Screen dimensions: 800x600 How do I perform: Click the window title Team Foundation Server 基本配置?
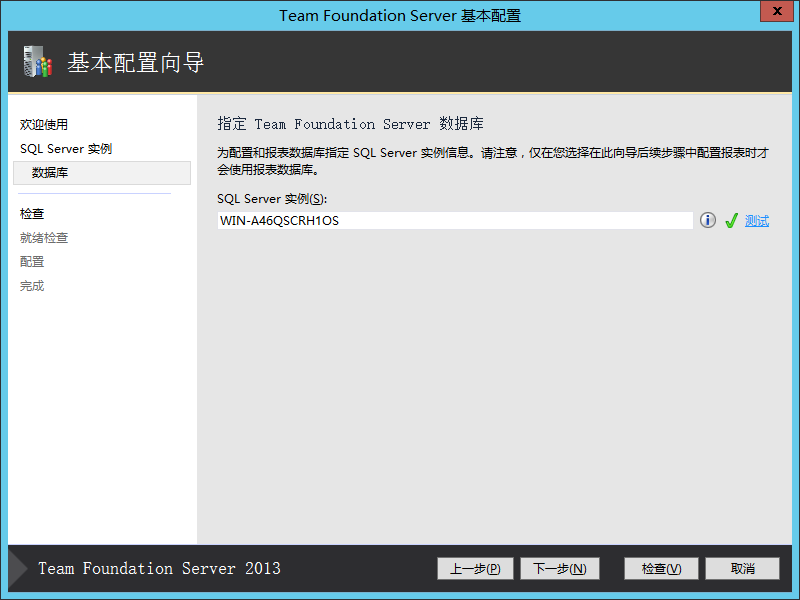point(400,16)
